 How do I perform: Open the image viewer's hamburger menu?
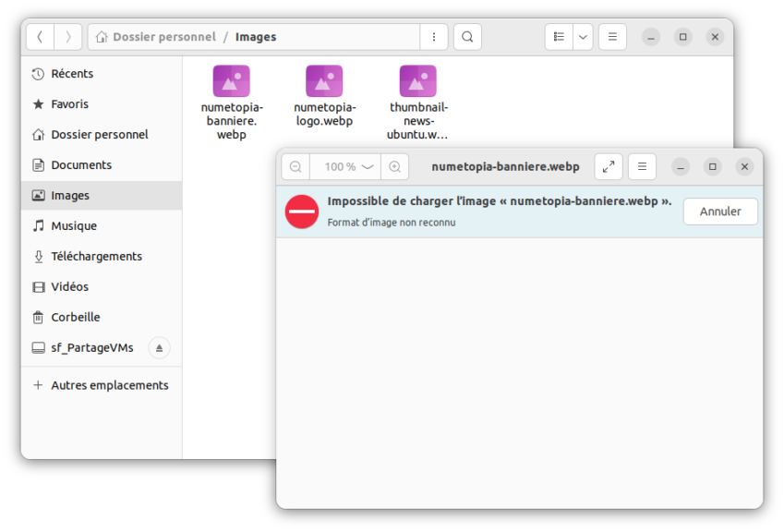[642, 166]
